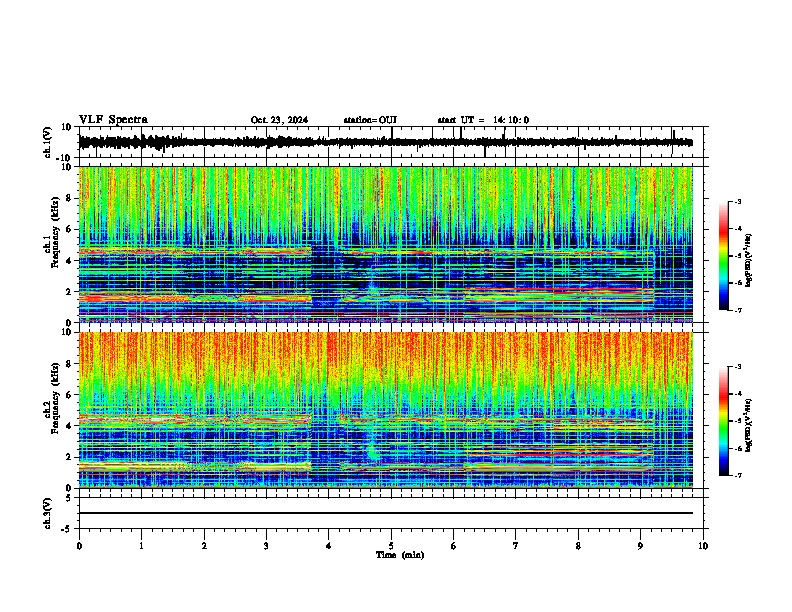792x612 pixels.
Task: Click time axis tick label "2"
Action: [x=204, y=546]
